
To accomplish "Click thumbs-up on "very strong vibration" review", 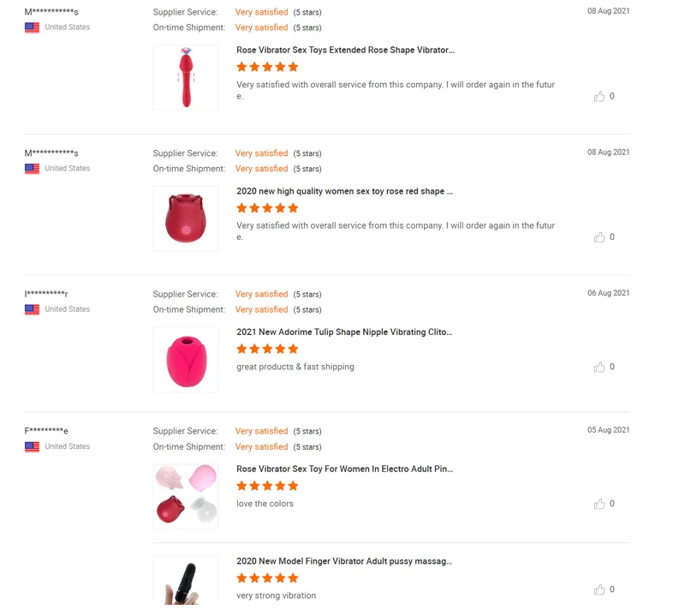I will pyautogui.click(x=599, y=589).
